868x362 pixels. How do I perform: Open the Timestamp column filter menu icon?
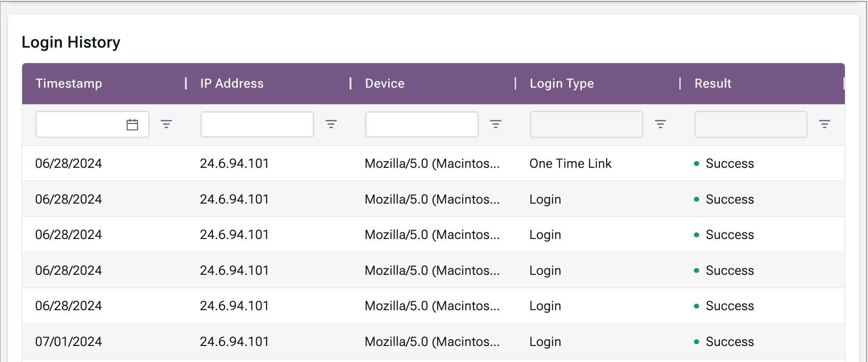pos(166,124)
